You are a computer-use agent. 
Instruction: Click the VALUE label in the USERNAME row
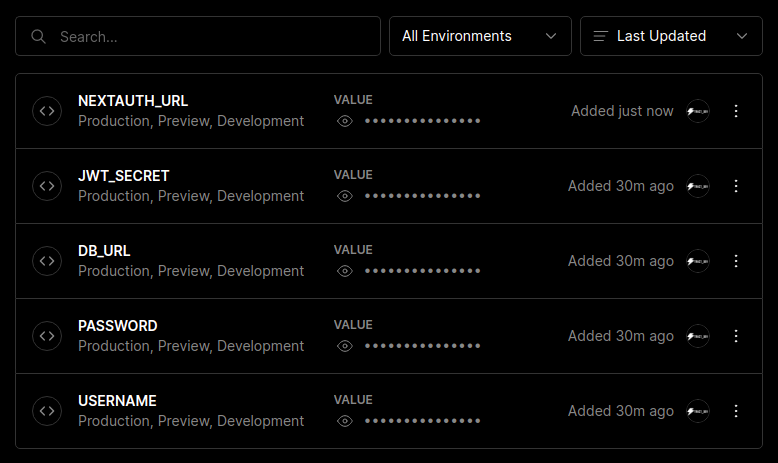[353, 399]
